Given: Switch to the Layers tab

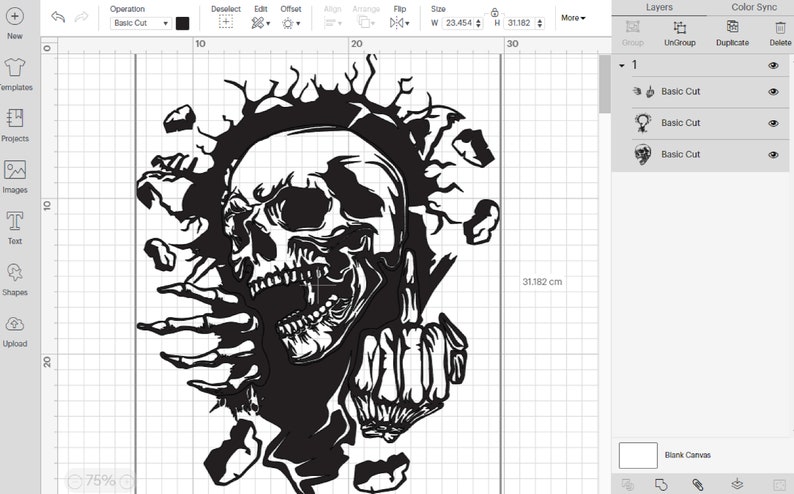Looking at the screenshot, I should pyautogui.click(x=659, y=7).
